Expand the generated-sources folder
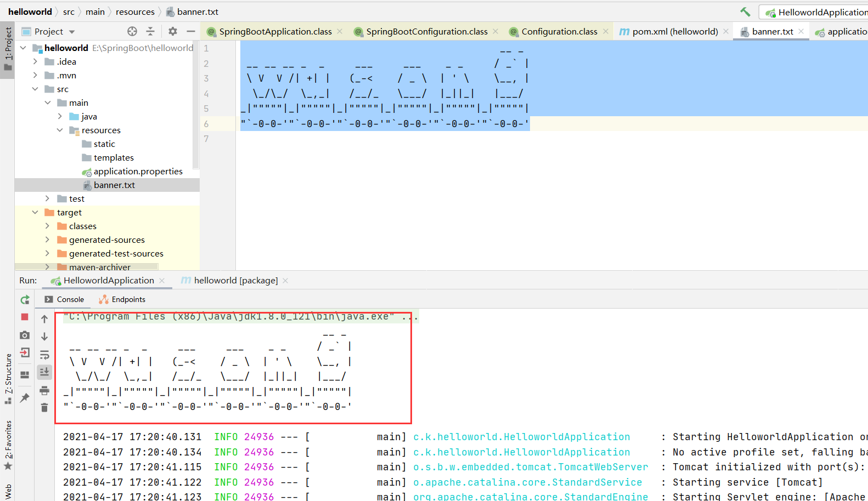This screenshot has width=868, height=501. click(x=48, y=240)
